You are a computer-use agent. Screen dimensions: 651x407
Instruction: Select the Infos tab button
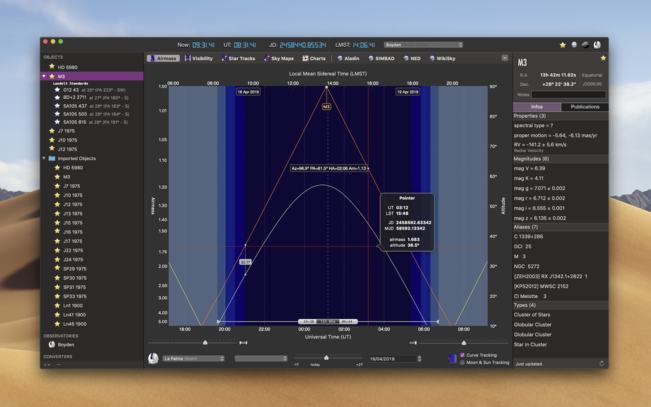tap(537, 106)
